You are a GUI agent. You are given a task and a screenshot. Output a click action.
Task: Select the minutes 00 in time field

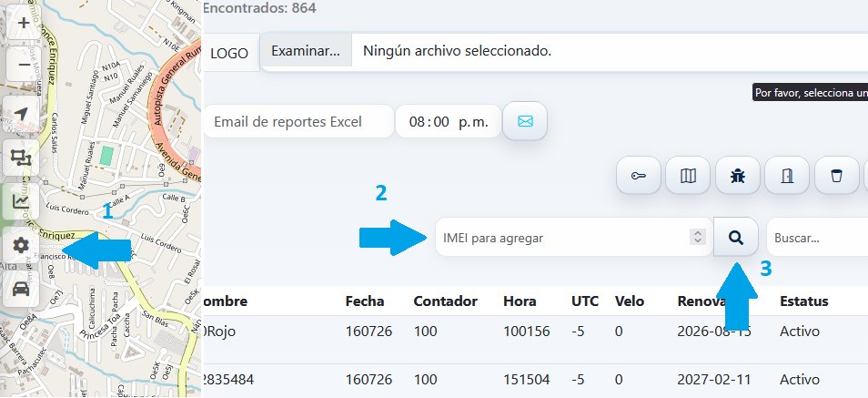441,122
